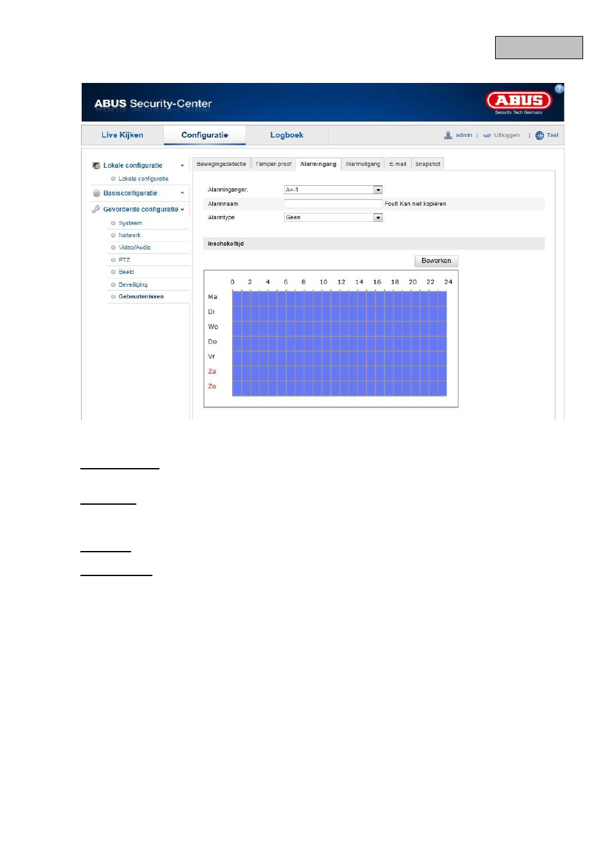Screen dimensions: 614x868
Task: Click the Inschakeltijd section header
Action: (374, 244)
